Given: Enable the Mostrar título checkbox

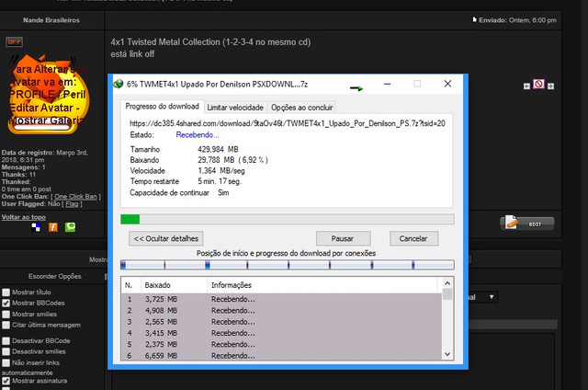Looking at the screenshot, I should point(6,292).
